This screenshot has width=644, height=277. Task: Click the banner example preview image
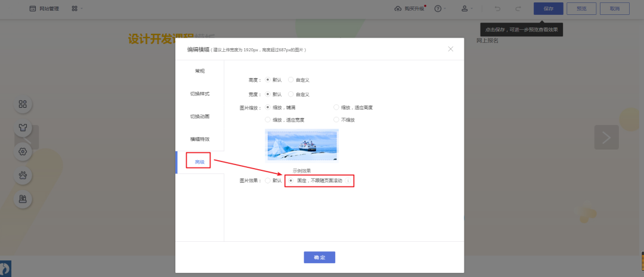click(302, 145)
